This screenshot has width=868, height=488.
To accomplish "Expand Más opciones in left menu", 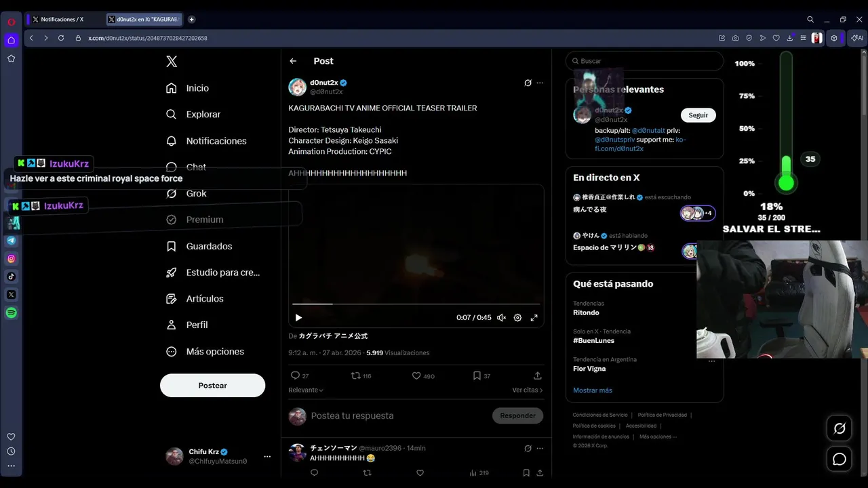I will point(205,352).
